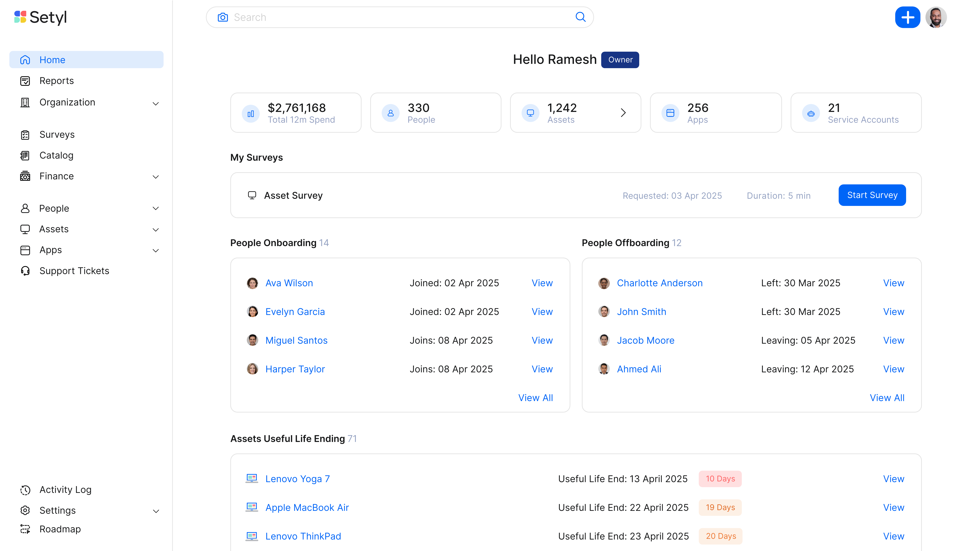Click the Roadmap icon in the sidebar
The height and width of the screenshot is (551, 980).
25,529
